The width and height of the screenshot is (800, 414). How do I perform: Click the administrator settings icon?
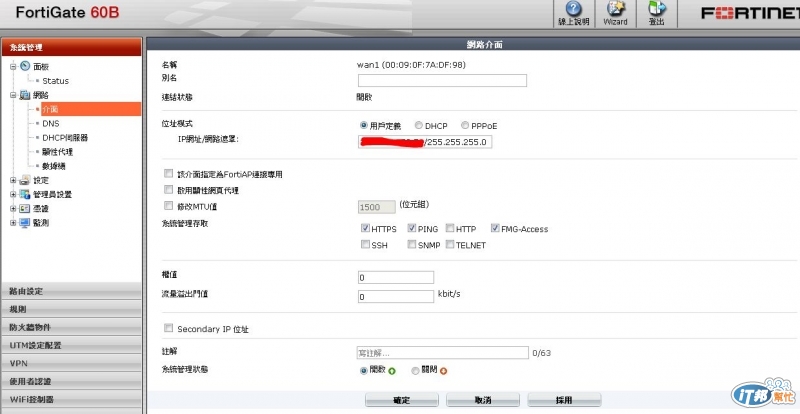(x=25, y=194)
